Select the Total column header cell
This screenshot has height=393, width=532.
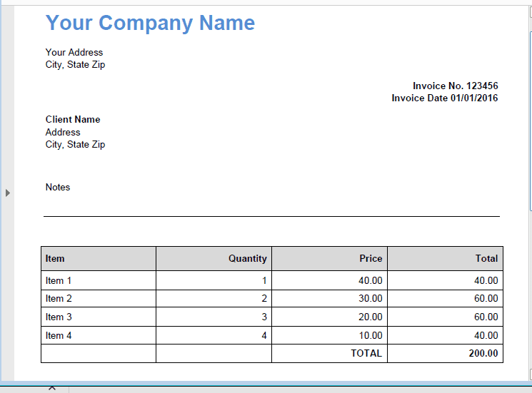click(445, 258)
